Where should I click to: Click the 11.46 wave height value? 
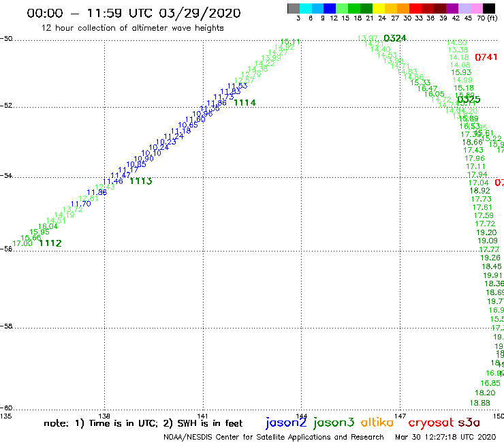pyautogui.click(x=113, y=181)
